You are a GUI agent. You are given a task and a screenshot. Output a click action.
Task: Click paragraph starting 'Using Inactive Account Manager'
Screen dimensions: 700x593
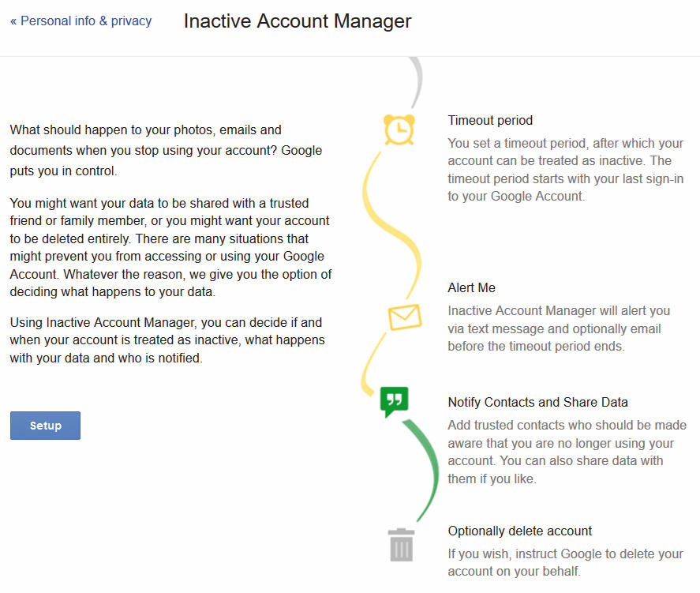[x=167, y=340]
